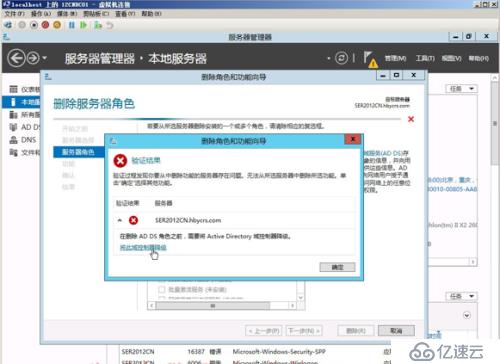The image size is (500, 364).
Task: Open the lower 任务 dropdown
Action: click(x=462, y=296)
